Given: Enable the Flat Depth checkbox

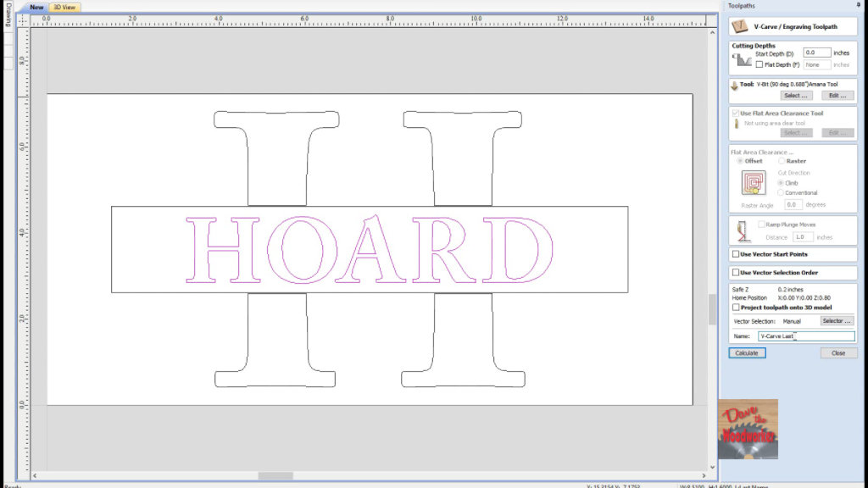Looking at the screenshot, I should pyautogui.click(x=759, y=64).
